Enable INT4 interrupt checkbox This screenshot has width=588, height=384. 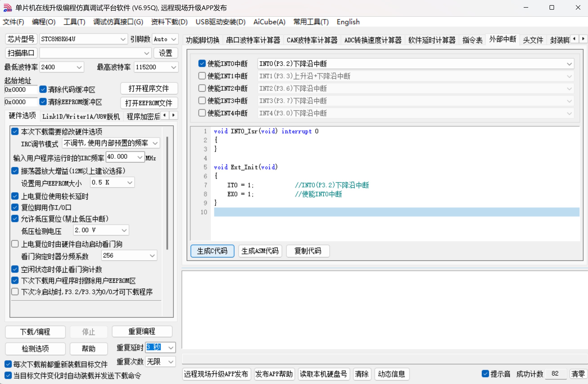pos(202,113)
